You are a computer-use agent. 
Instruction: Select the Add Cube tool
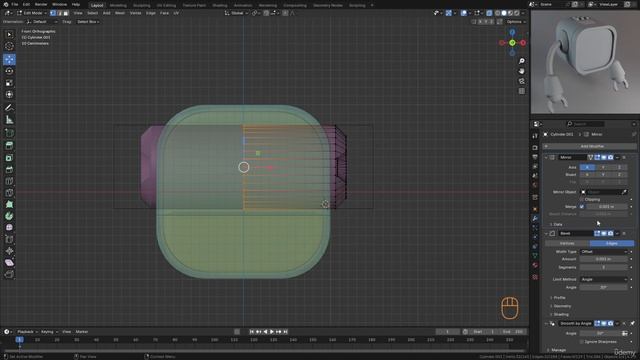[x=9, y=133]
